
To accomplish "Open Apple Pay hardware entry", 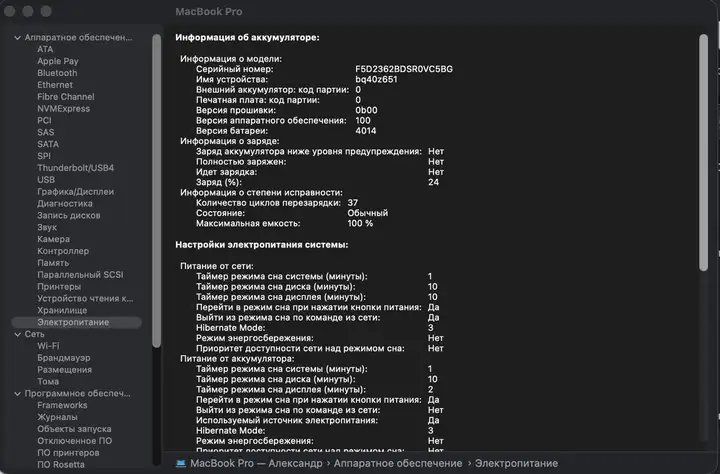I will pos(58,61).
